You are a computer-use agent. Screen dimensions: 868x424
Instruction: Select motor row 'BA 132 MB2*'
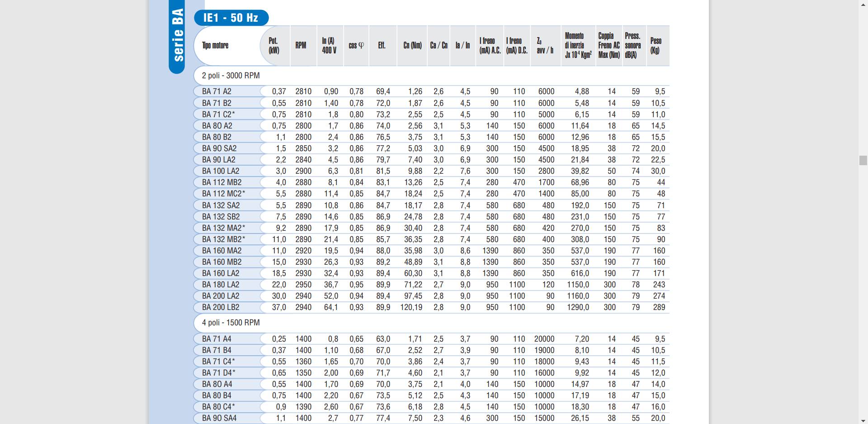[432, 239]
